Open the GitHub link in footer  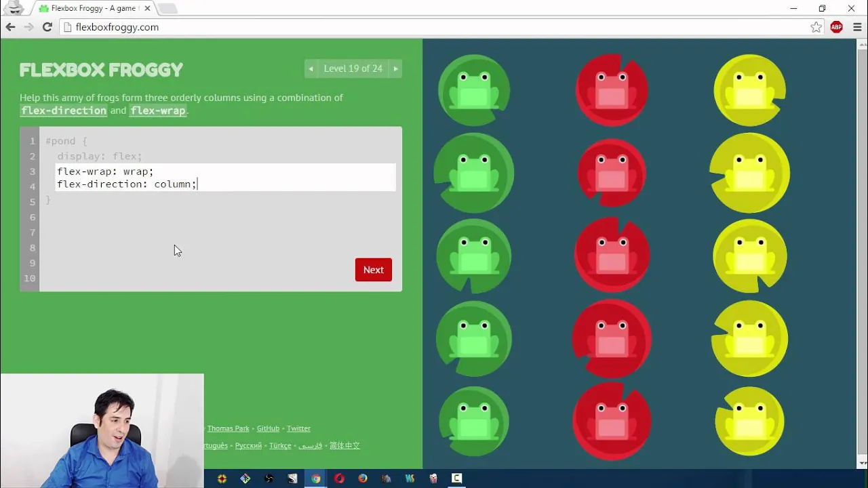pos(268,428)
